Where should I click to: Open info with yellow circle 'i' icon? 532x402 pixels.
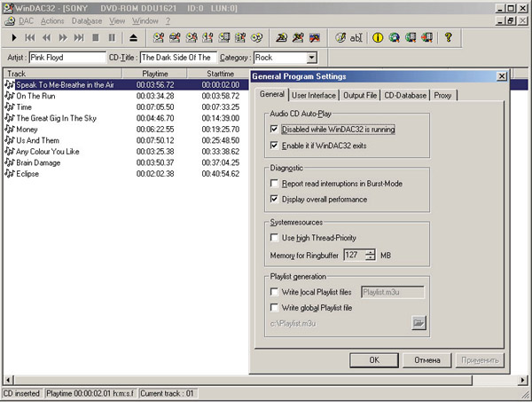(x=378, y=37)
